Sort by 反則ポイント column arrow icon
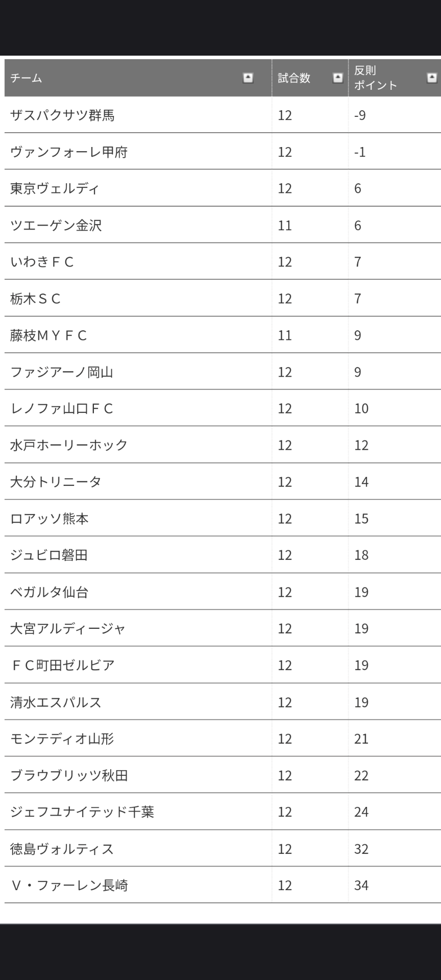 tap(432, 78)
